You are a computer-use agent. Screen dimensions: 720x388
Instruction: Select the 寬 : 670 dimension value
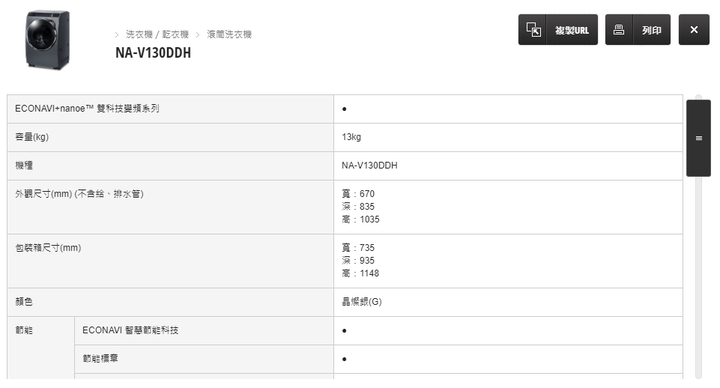click(x=358, y=194)
